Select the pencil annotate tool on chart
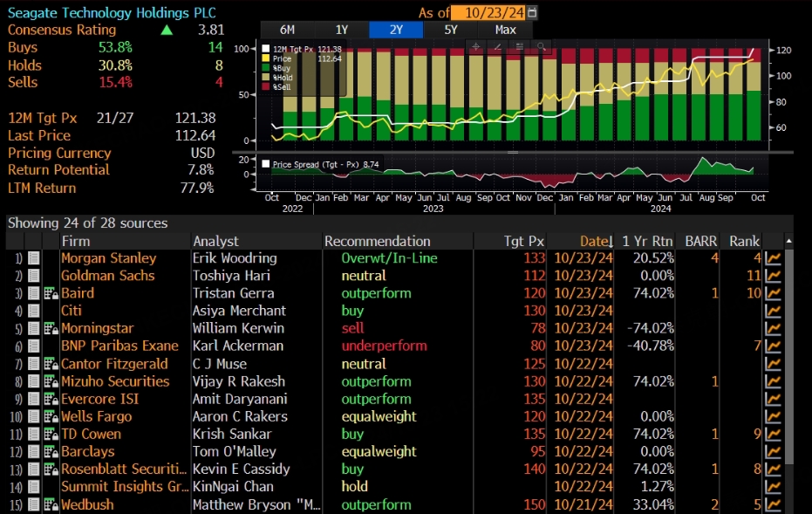Screen dimensions: 812x514 (498, 46)
